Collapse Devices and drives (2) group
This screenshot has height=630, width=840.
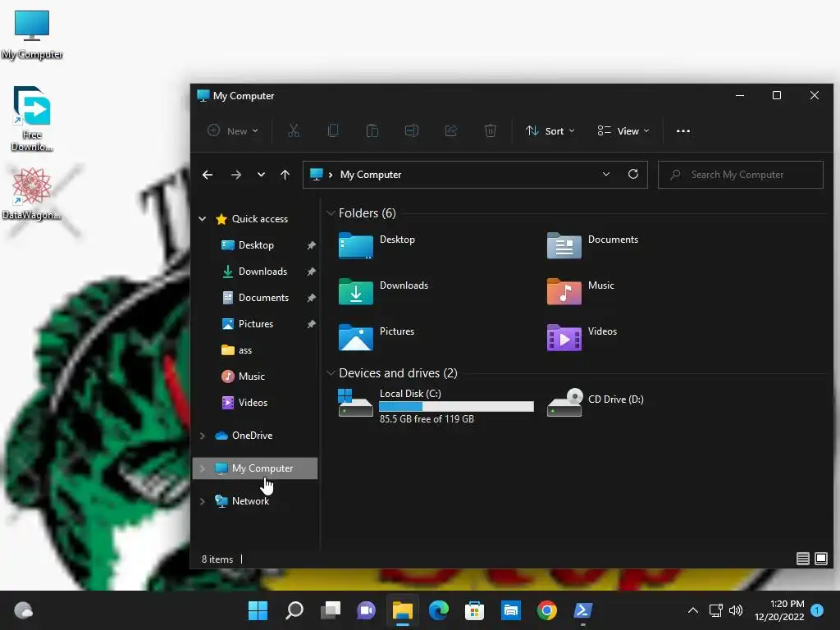[x=331, y=373]
